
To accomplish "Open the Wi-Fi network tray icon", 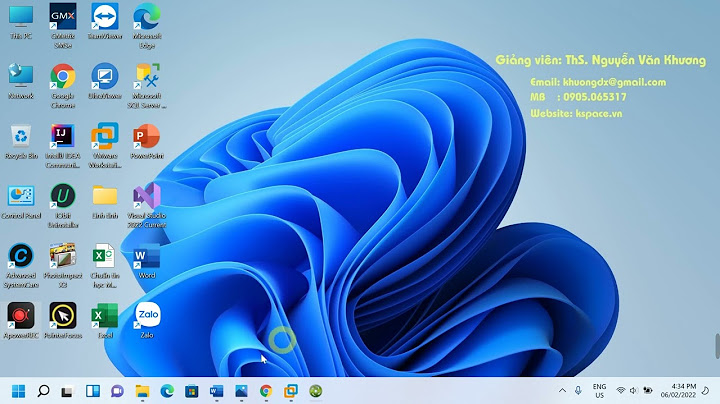I will (620, 391).
